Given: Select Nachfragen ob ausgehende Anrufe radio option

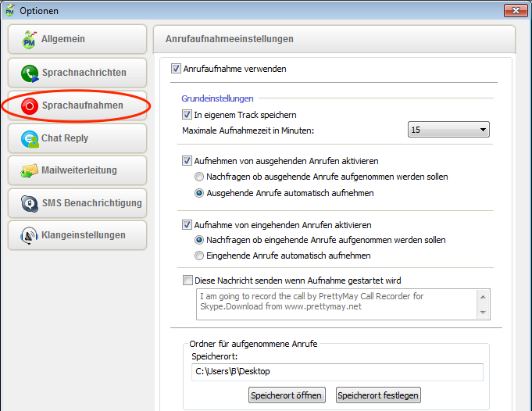Looking at the screenshot, I should 199,177.
